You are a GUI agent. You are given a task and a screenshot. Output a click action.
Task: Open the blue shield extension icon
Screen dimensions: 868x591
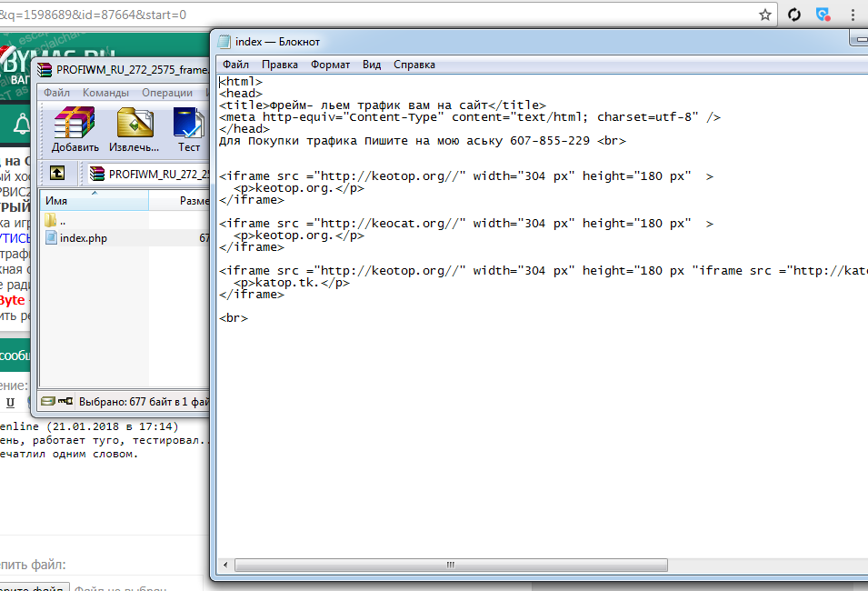click(823, 15)
